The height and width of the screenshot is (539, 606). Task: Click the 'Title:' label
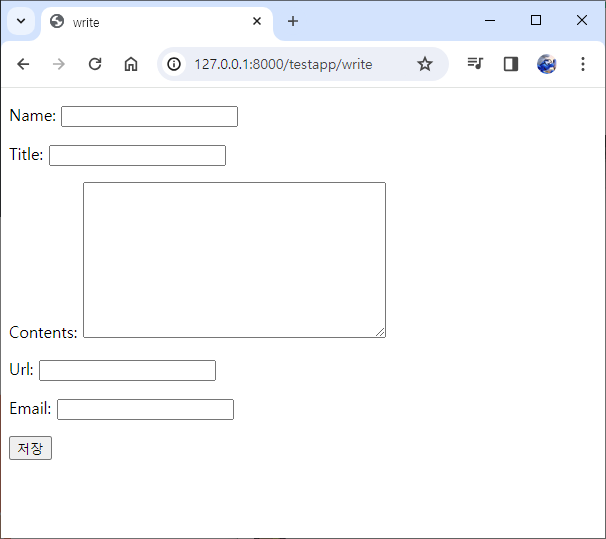coord(26,155)
